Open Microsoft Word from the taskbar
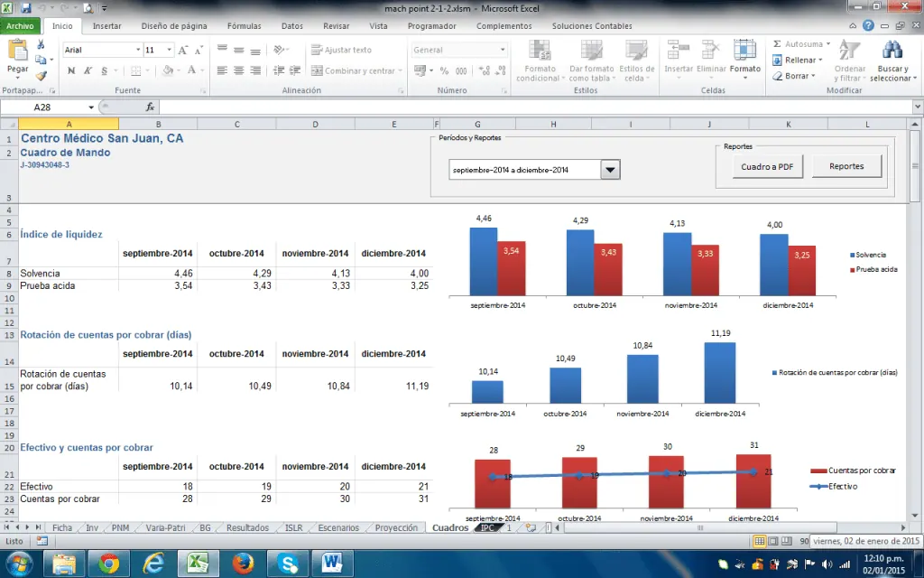The image size is (924, 578). pos(333,564)
